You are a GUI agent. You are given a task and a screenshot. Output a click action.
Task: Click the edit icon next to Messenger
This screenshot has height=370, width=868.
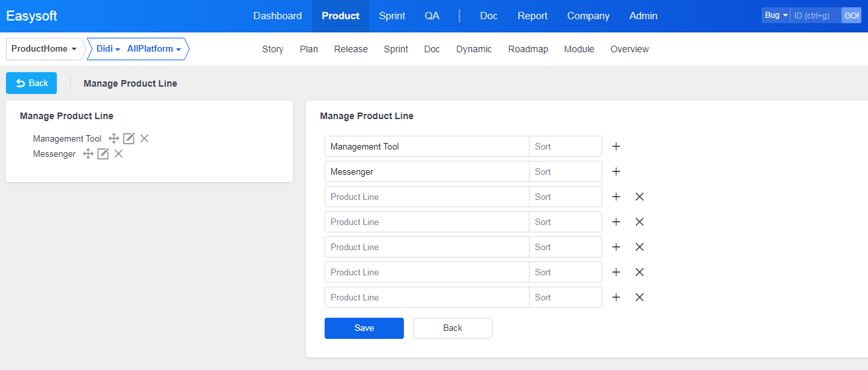[x=103, y=154]
